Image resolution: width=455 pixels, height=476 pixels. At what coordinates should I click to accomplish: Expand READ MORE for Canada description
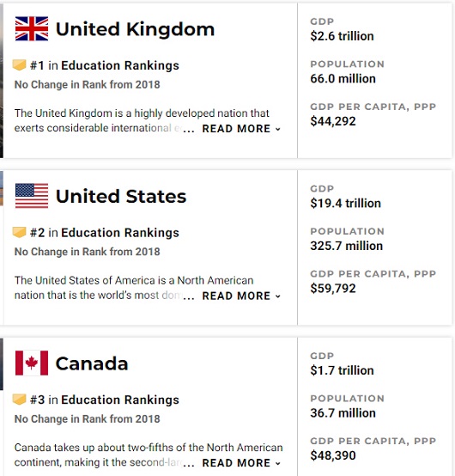pyautogui.click(x=241, y=463)
